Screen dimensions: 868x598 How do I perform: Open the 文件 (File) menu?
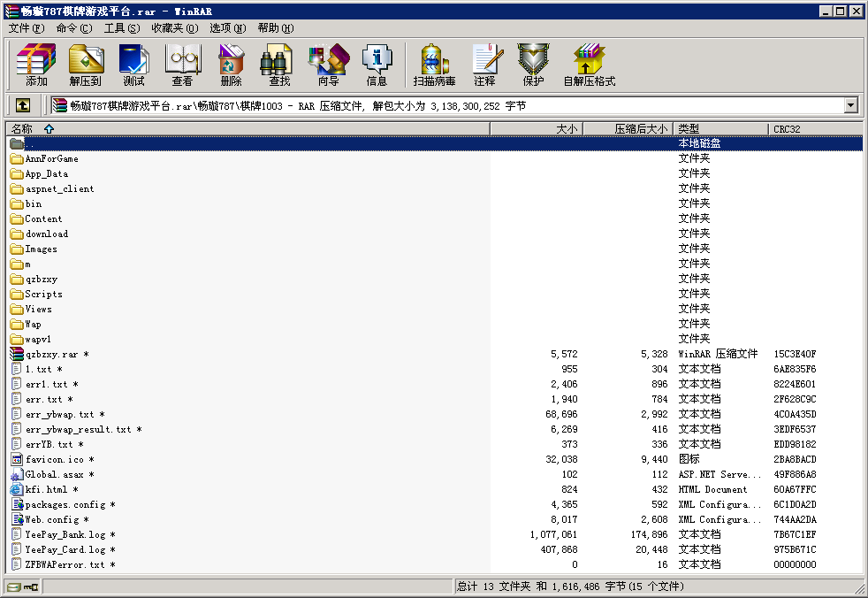[26, 27]
